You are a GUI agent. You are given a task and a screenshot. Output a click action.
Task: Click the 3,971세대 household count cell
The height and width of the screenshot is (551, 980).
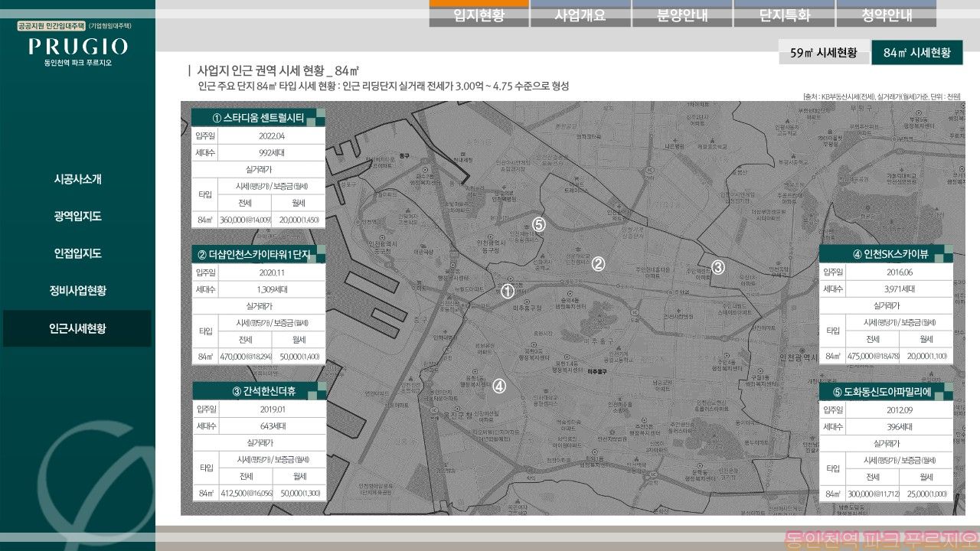[x=899, y=289]
